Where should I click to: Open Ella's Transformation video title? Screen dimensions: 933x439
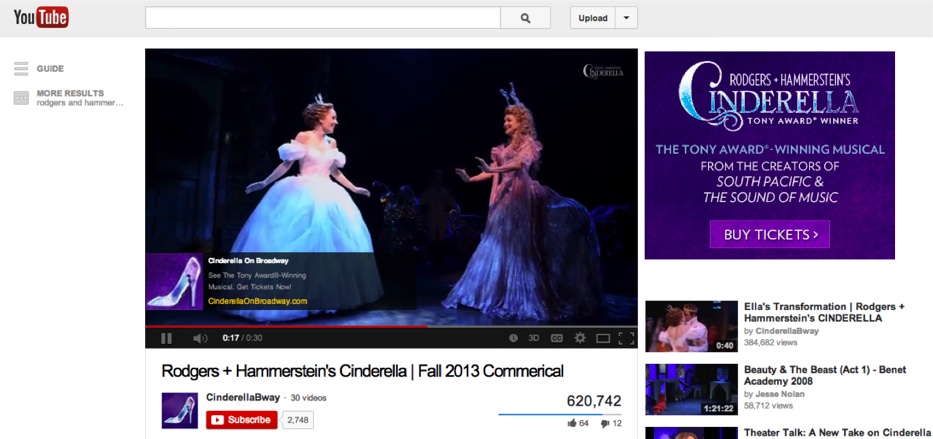pos(824,312)
